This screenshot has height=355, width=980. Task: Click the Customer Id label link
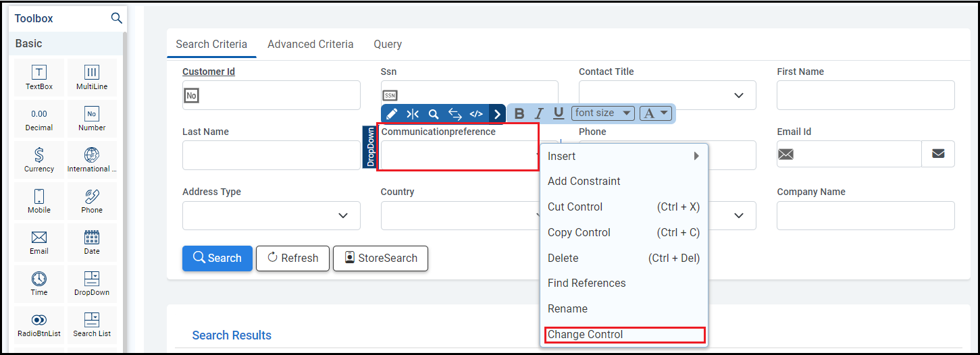(x=209, y=72)
